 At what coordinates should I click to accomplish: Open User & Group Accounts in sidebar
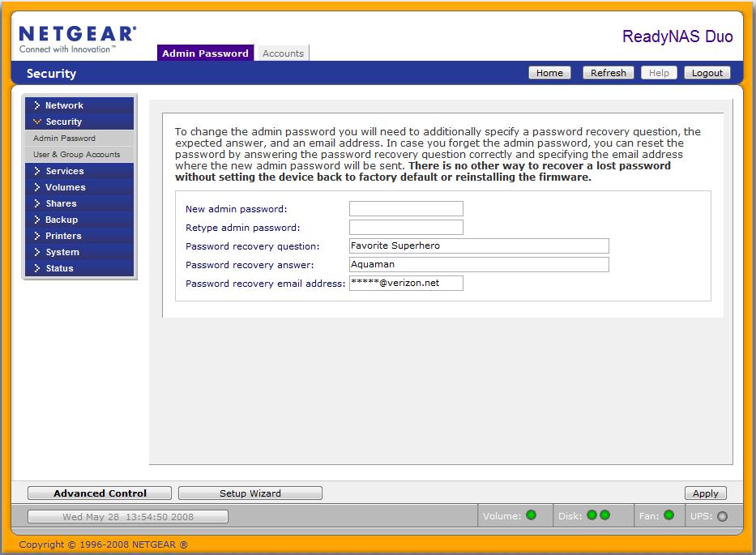click(79, 154)
